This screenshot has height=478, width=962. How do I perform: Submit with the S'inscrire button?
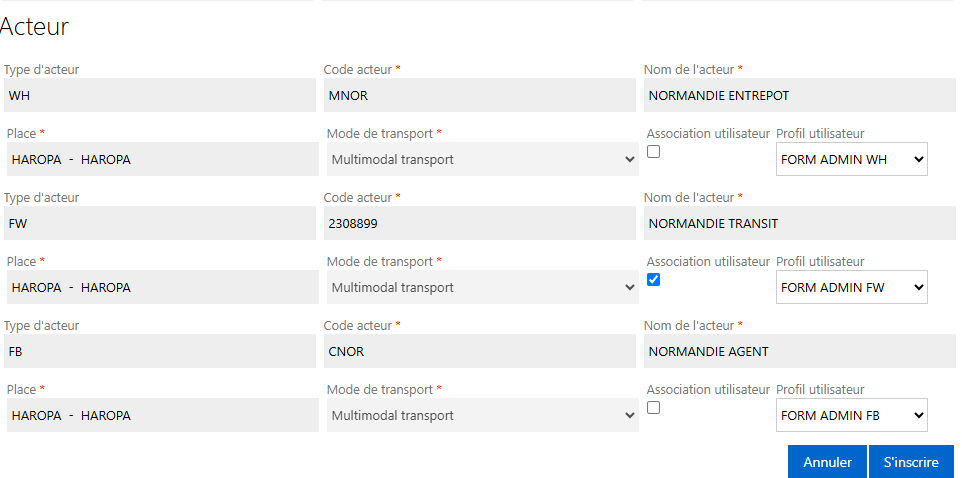pyautogui.click(x=911, y=462)
